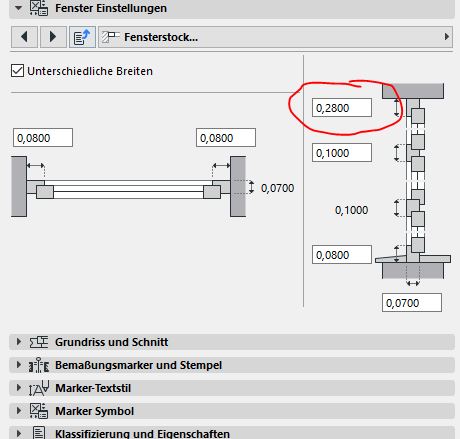460x439 pixels.
Task: Click the Fenster Einstellungen panel icon
Action: tap(39, 8)
